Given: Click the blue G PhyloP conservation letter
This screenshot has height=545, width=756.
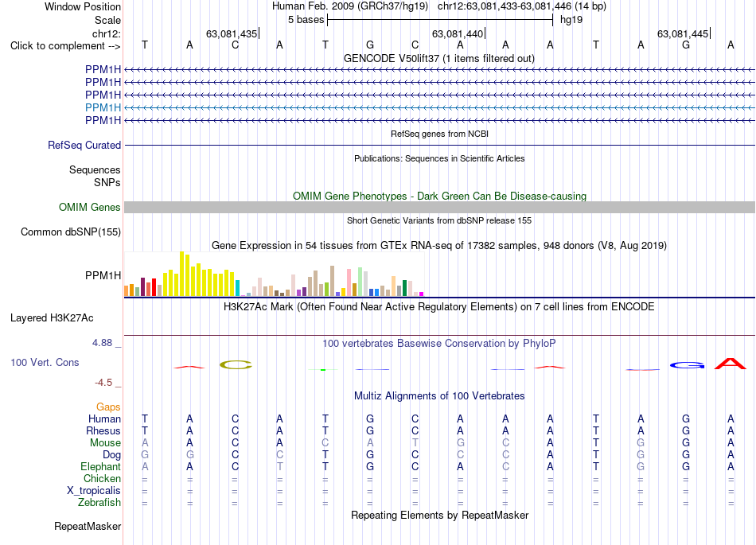Looking at the screenshot, I should 687,365.
